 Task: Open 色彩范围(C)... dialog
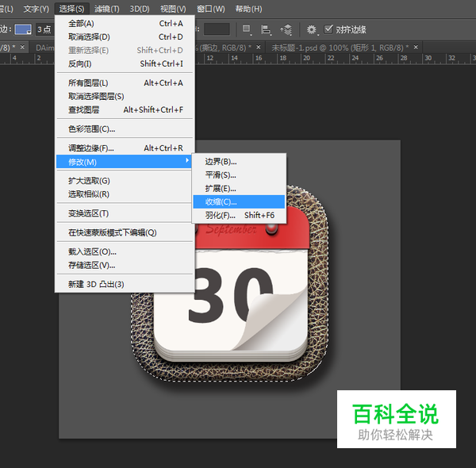(x=125, y=129)
